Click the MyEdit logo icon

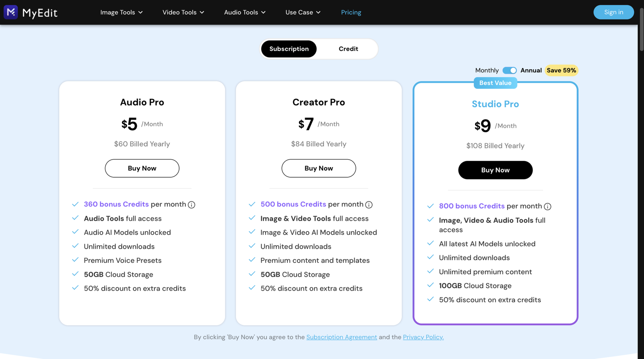click(x=11, y=12)
